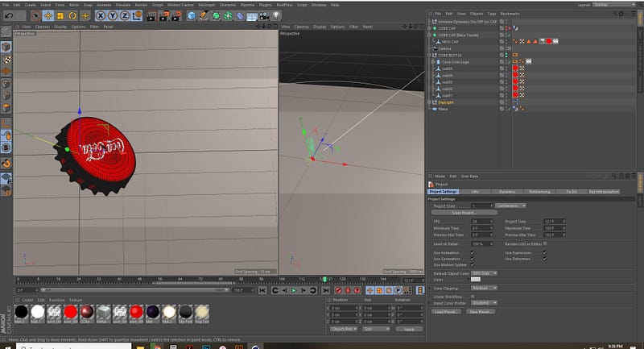This screenshot has height=349, width=644.
Task: Toggle the X axis lock
Action: tap(101, 16)
